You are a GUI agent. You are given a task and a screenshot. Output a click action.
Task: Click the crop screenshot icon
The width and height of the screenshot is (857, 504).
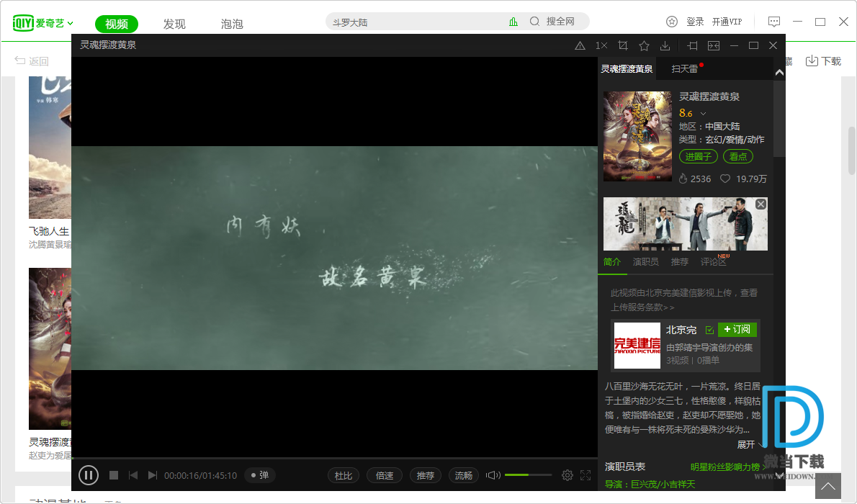pyautogui.click(x=622, y=45)
